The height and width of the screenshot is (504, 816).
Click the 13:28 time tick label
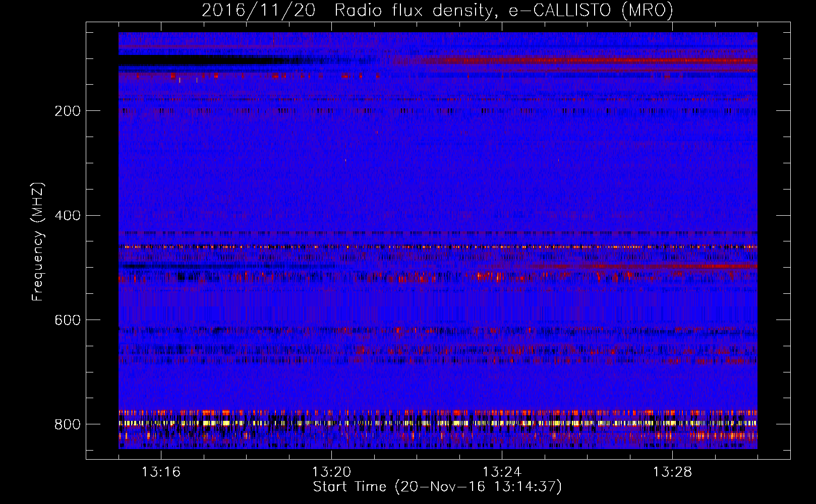(x=672, y=472)
